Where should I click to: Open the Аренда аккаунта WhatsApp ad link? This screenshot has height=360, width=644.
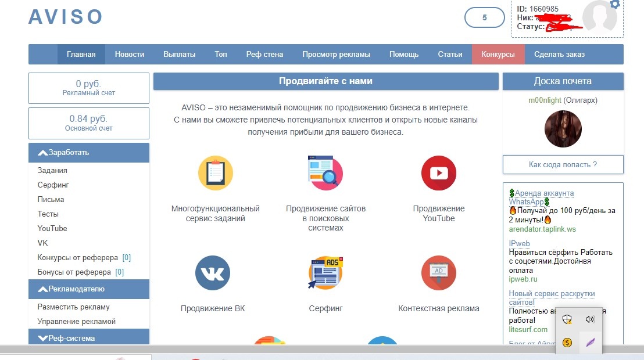click(x=541, y=197)
